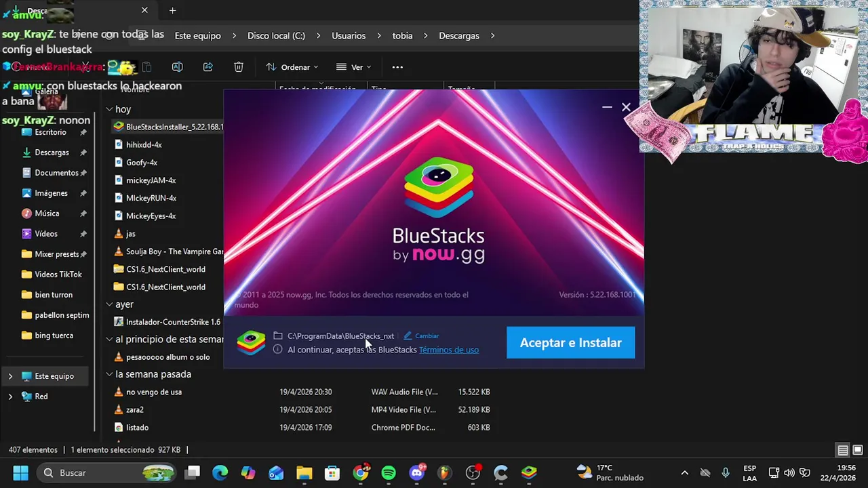Switch to details view icon in status bar
The image size is (868, 488).
point(842,450)
